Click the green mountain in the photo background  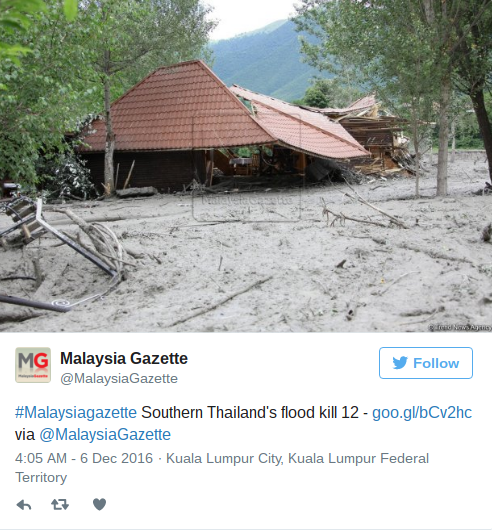[265, 58]
